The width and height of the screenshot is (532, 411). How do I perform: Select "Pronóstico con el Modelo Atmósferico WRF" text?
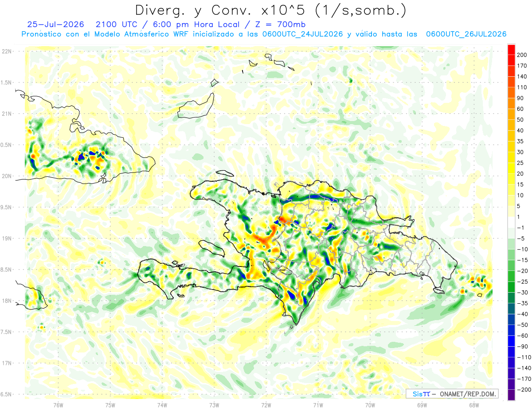[105, 34]
